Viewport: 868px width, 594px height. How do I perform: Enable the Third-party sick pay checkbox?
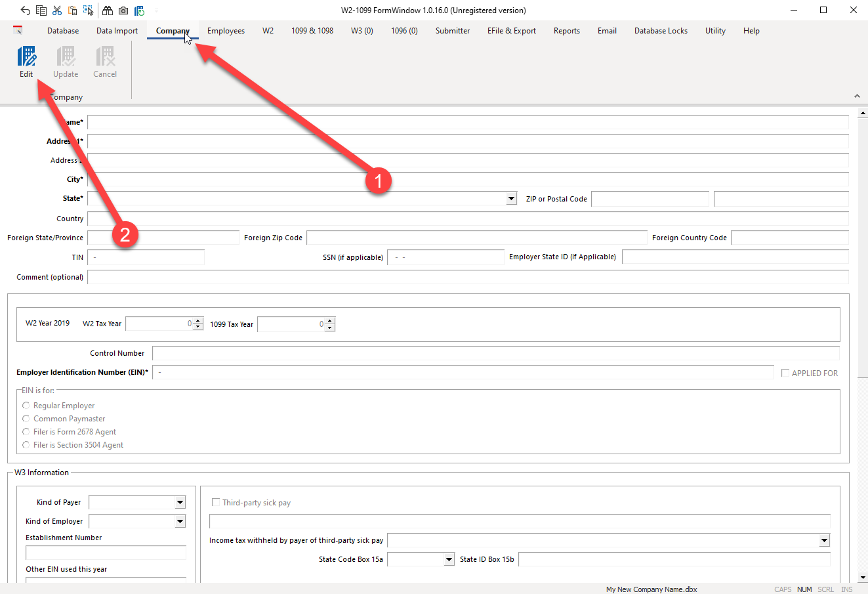pyautogui.click(x=216, y=502)
